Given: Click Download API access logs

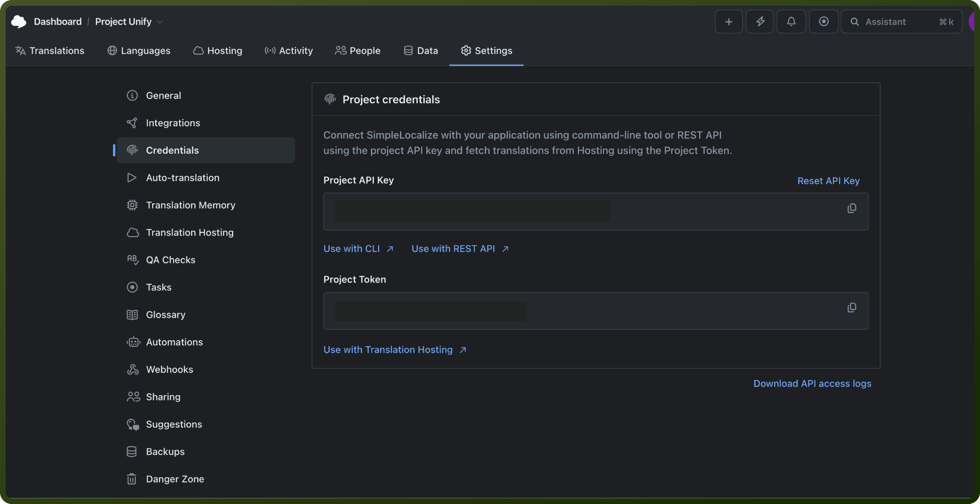Looking at the screenshot, I should 812,383.
